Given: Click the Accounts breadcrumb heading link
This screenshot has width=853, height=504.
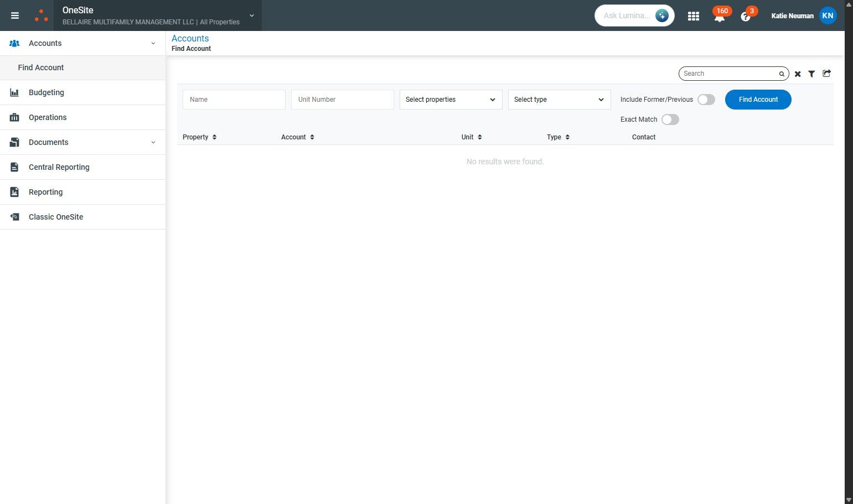Looking at the screenshot, I should 190,38.
